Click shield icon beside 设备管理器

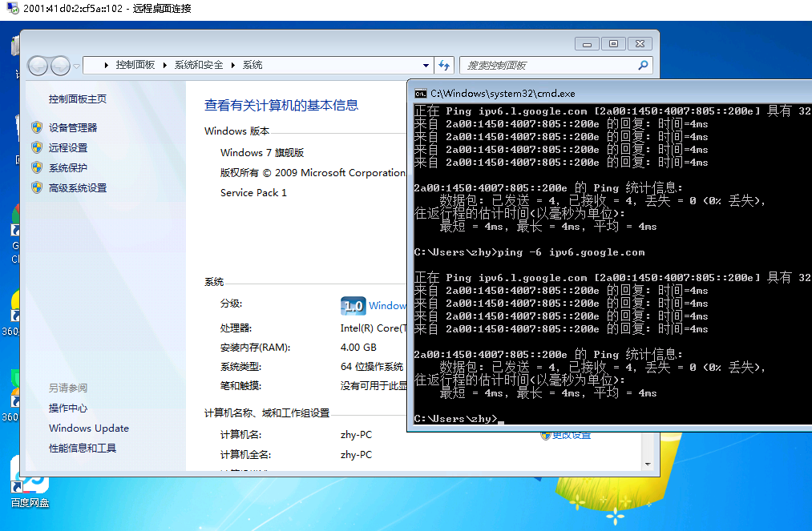tap(37, 127)
